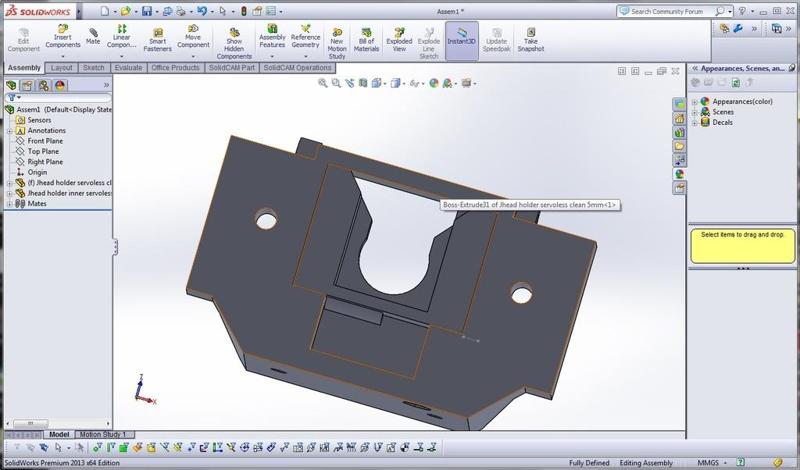This screenshot has height=470, width=800.
Task: Select the Mate tool
Action: point(93,36)
